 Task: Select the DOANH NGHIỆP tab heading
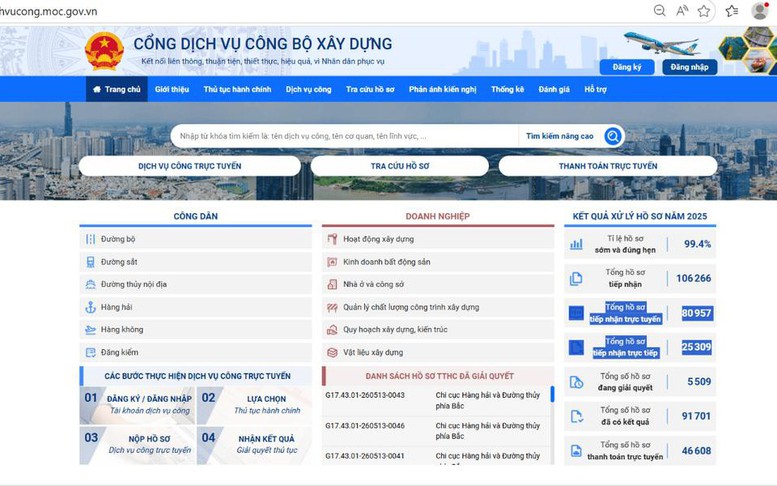(438, 216)
